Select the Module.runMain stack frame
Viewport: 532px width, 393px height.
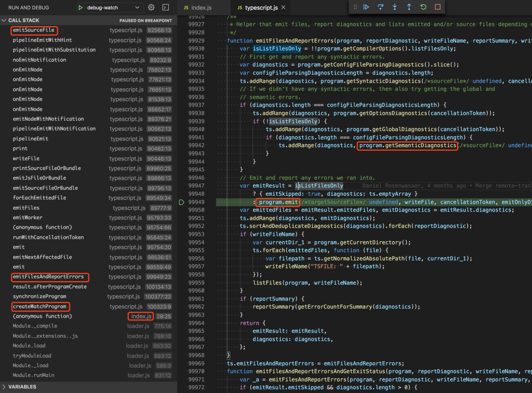(x=33, y=375)
